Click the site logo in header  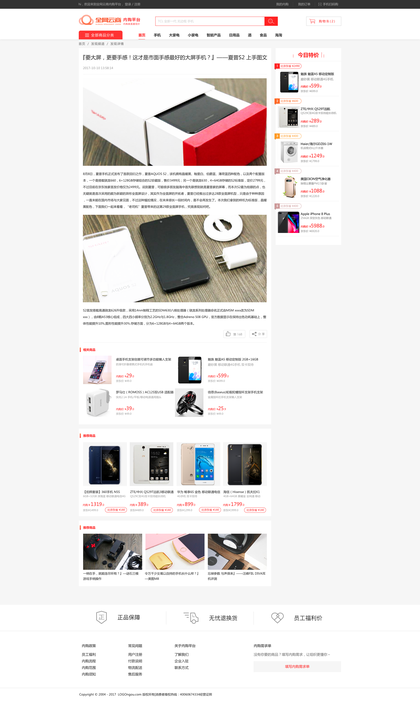point(109,21)
